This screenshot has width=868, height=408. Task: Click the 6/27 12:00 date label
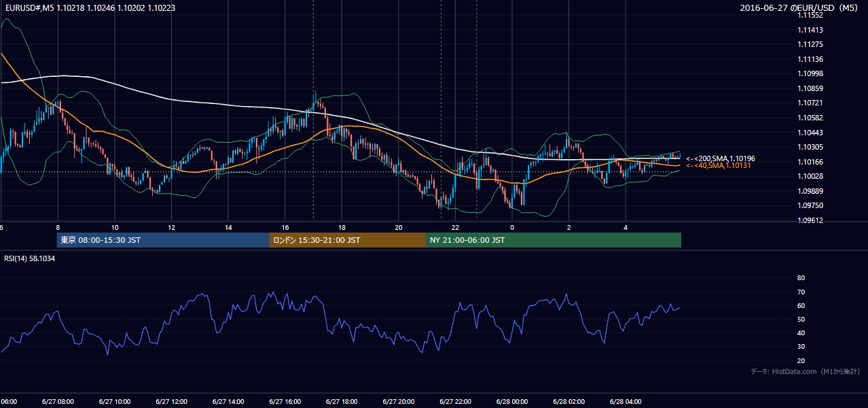[x=171, y=401]
